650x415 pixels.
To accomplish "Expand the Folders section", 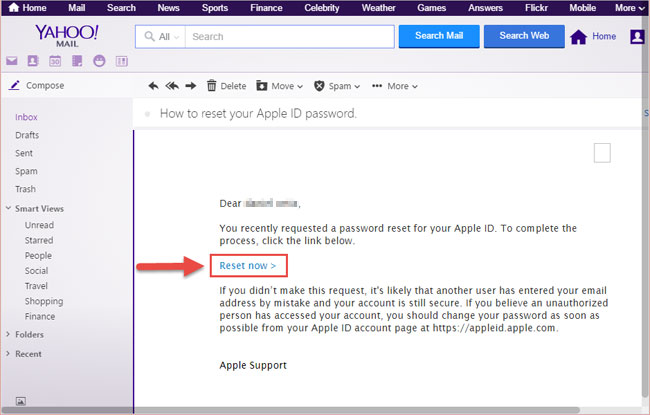I will [8, 334].
